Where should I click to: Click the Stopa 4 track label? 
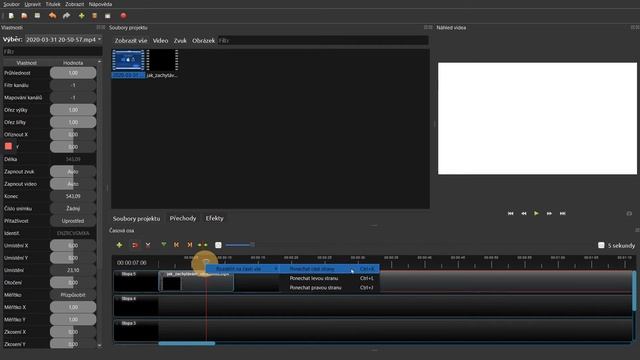pos(129,299)
